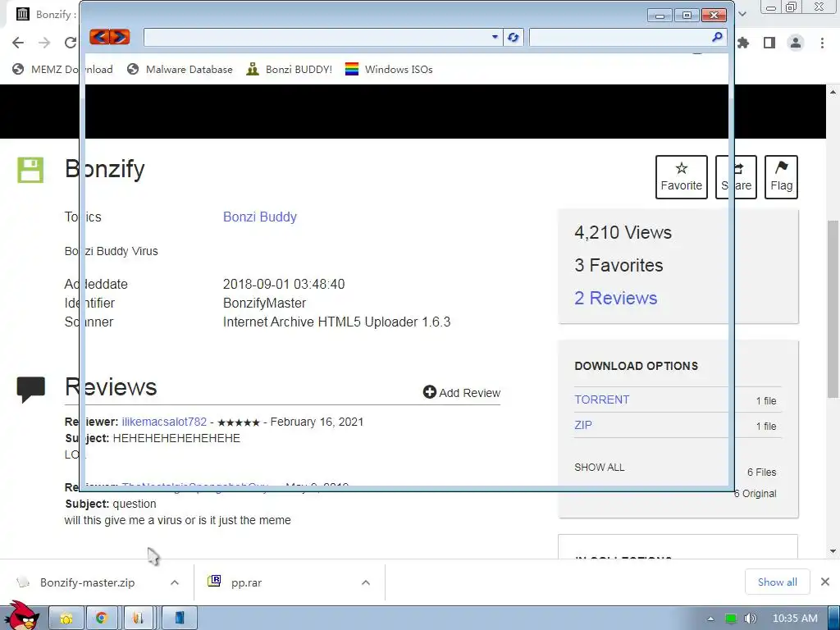Click Add Review

462,393
